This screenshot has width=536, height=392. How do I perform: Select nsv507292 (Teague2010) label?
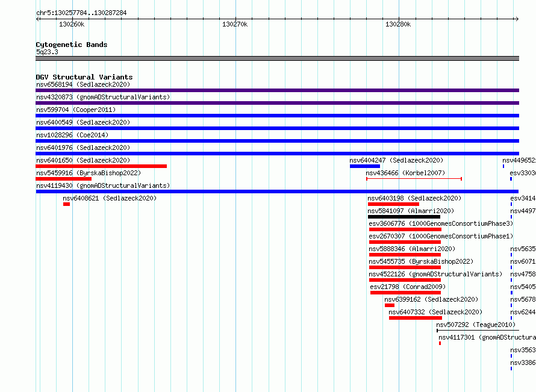point(476,325)
